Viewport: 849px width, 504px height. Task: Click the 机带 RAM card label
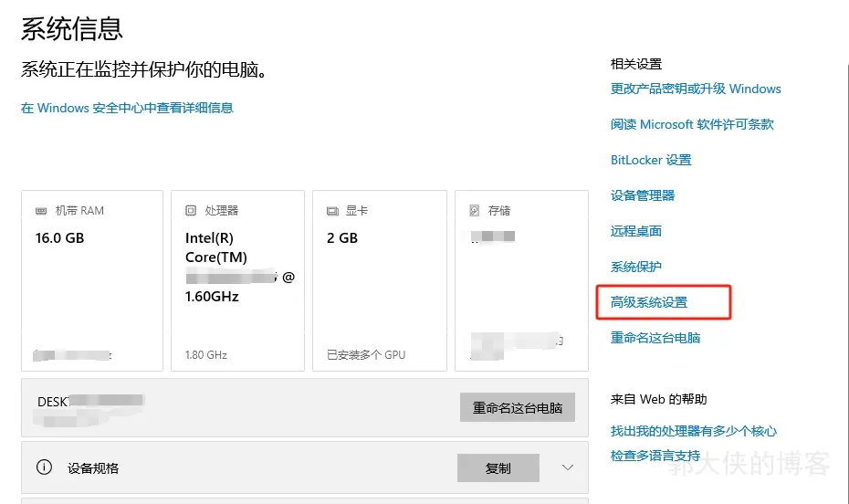point(79,211)
